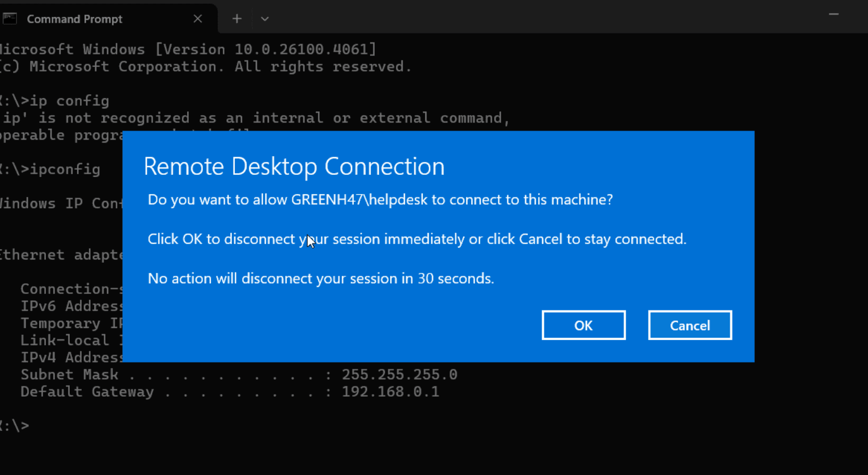868x475 pixels.
Task: Select the Command Prompt tab label
Action: (74, 19)
